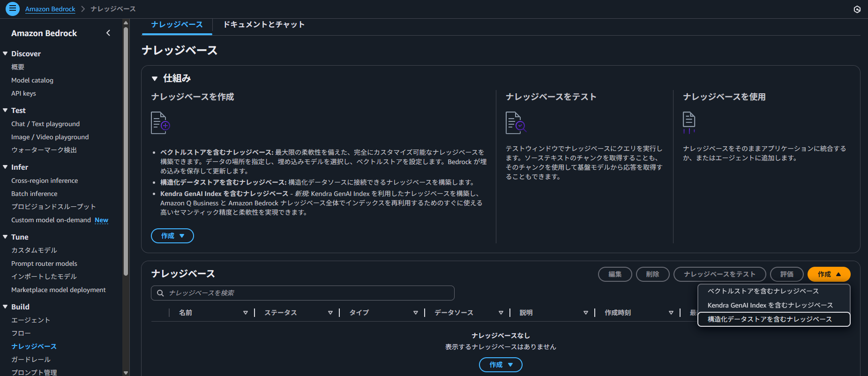Select ベクトルストアを含むナレッジベース menu option
Viewport: 868px width, 376px height.
774,291
